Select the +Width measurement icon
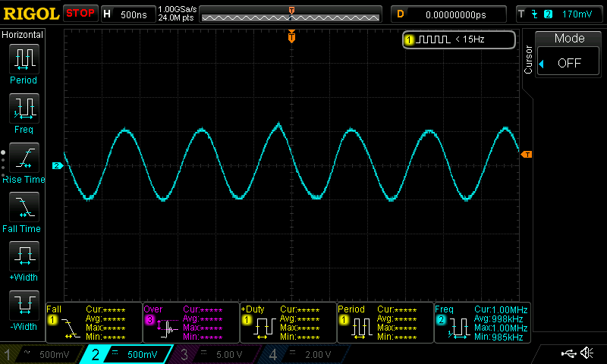The image size is (607, 364). tap(24, 256)
